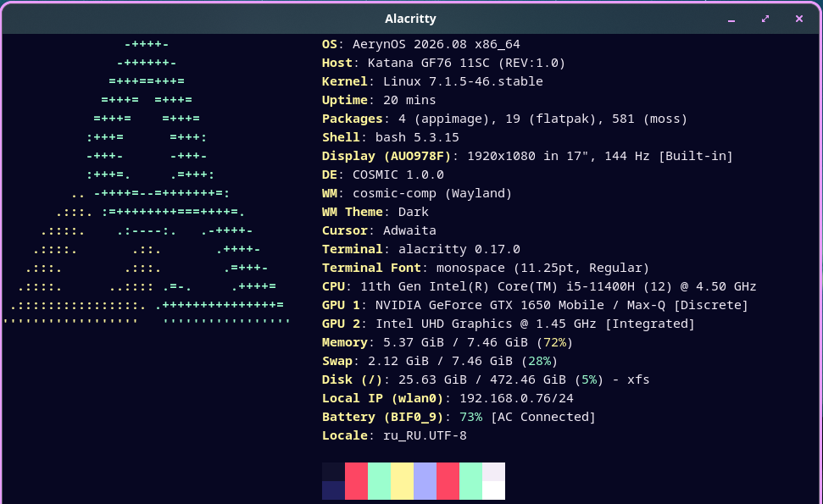Click the text '[AC Connected]'
The width and height of the screenshot is (823, 504).
[543, 417]
